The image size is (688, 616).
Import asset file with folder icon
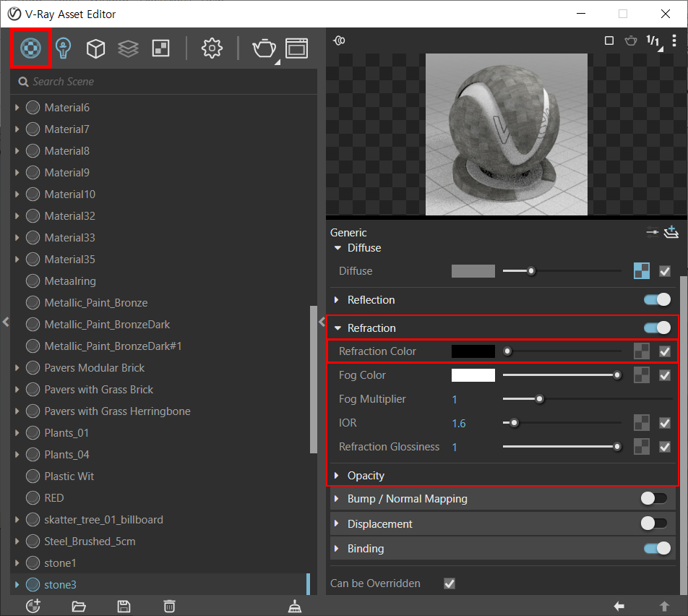(x=79, y=607)
